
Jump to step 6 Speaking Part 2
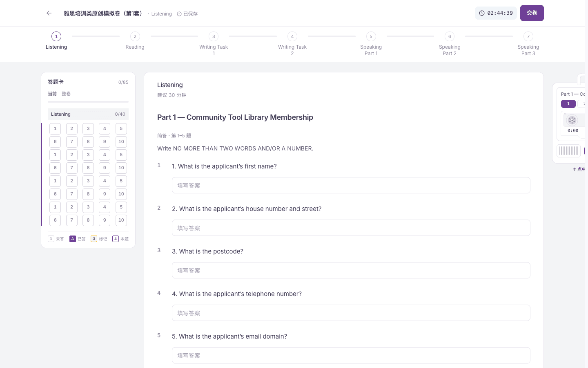pos(450,44)
